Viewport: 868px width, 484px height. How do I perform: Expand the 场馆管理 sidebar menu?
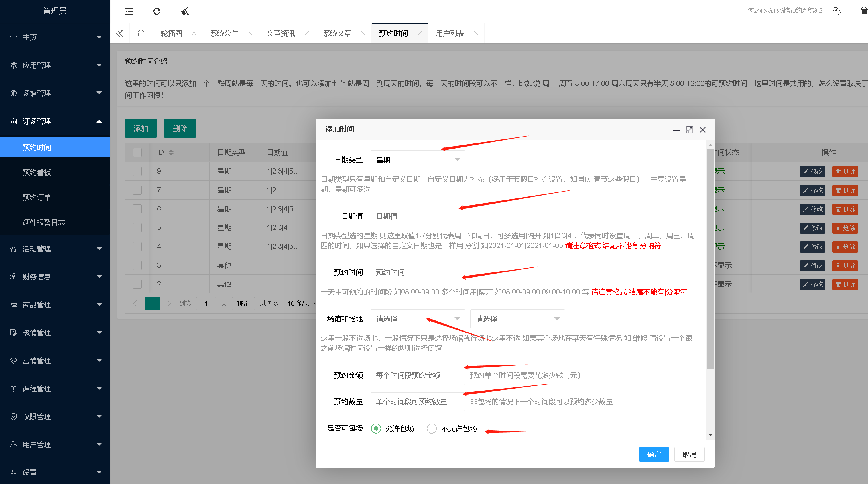tap(55, 93)
